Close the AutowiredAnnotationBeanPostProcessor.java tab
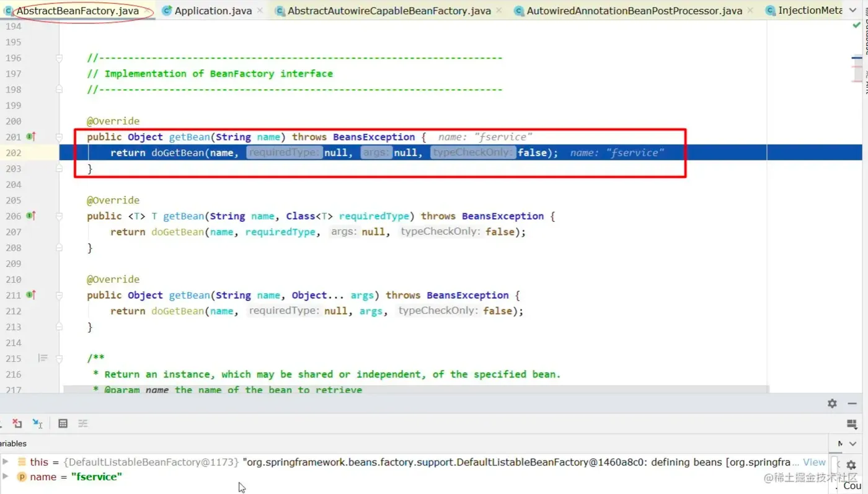Viewport: 868px width, 494px height. pos(751,11)
